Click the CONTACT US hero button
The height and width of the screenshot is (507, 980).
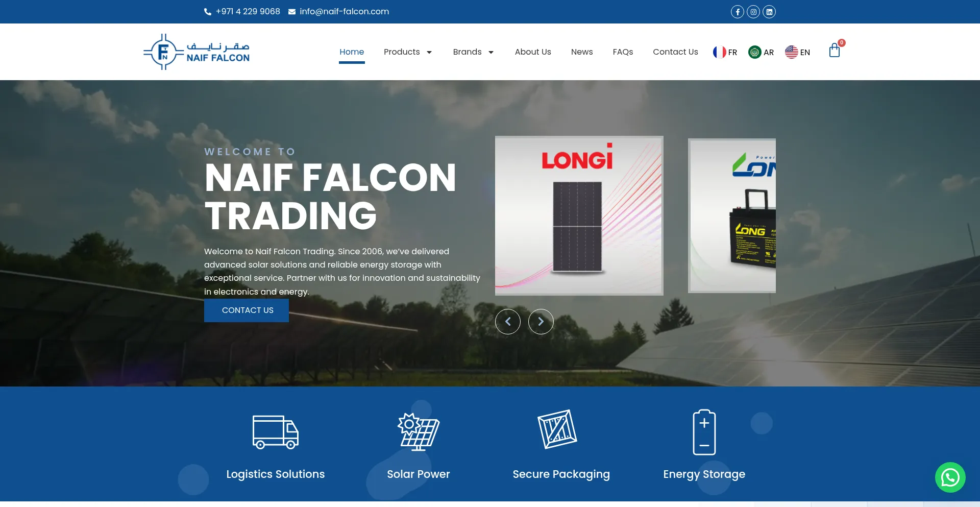point(247,310)
